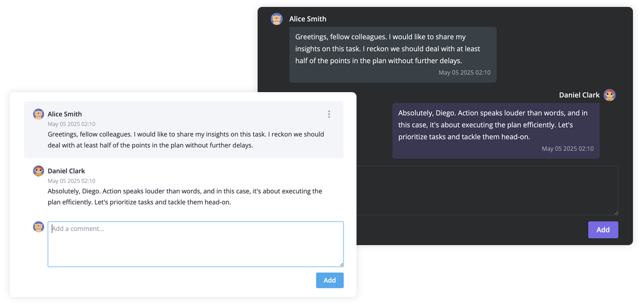Image resolution: width=644 pixels, height=305 pixels.
Task: Select Daniel's purple 'Absolutely, Diego' message bubble
Action: click(x=496, y=131)
